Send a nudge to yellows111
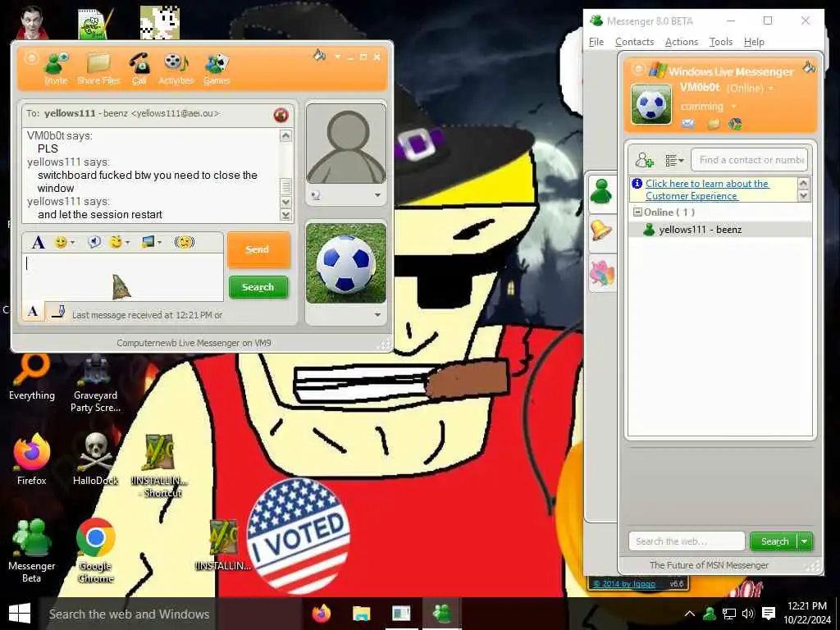Viewport: 840px width, 630px height. pos(185,243)
